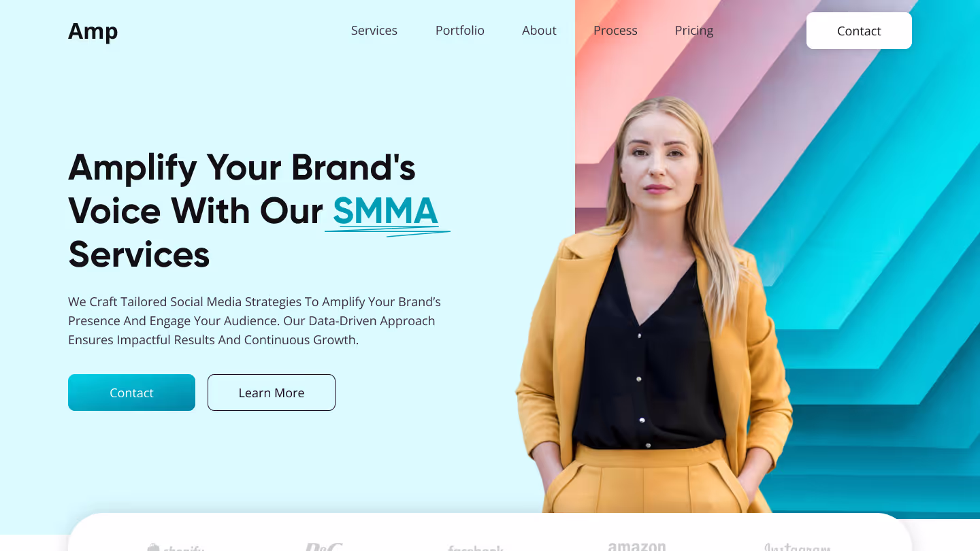This screenshot has width=980, height=551.
Task: Click the woman in the yellow blazer photo
Action: point(653,306)
